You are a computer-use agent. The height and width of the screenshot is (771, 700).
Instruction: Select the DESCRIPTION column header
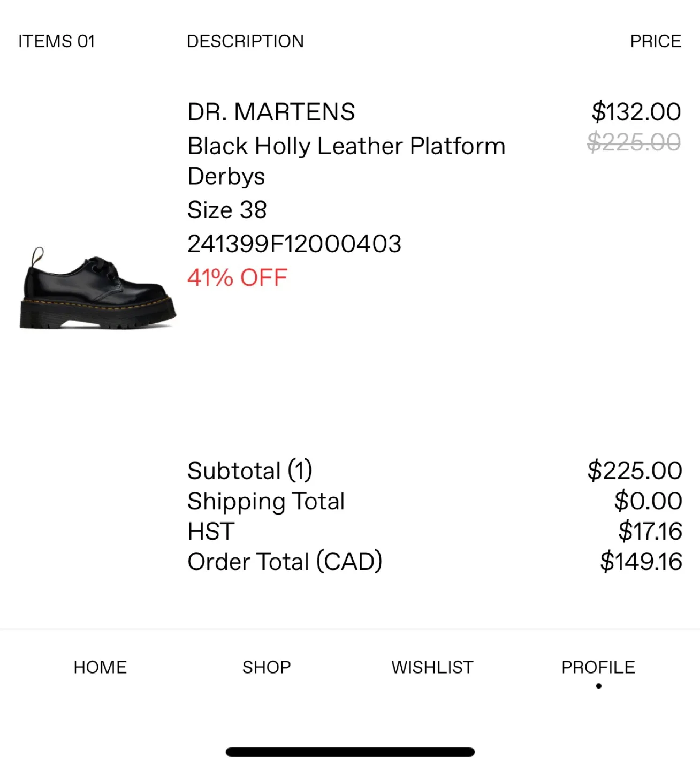point(246,41)
